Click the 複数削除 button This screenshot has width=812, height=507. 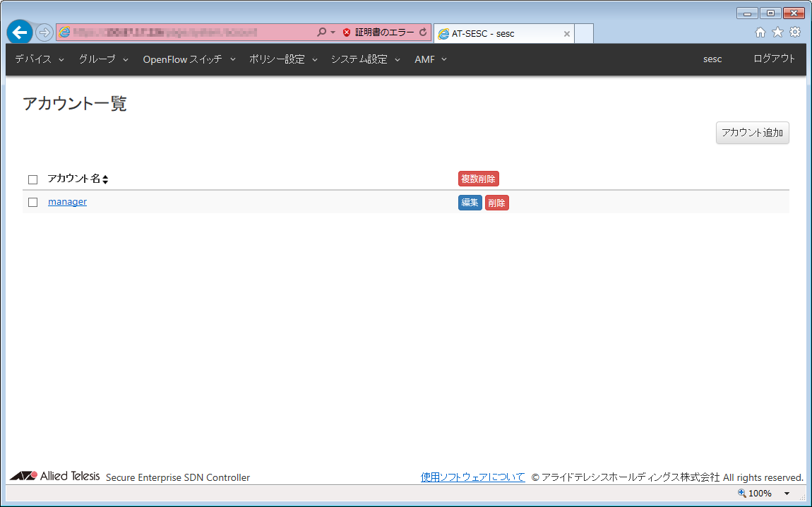point(479,179)
